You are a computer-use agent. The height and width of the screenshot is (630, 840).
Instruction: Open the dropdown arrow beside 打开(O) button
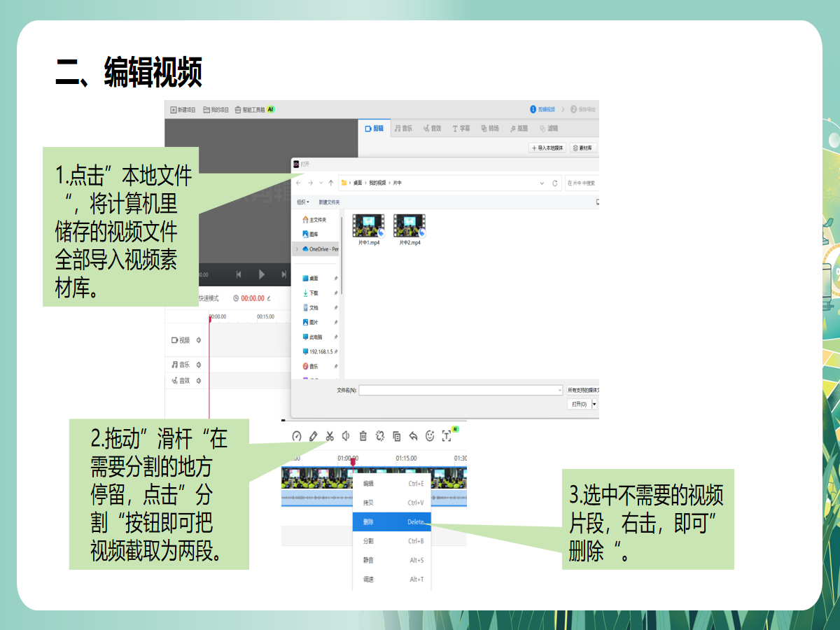click(594, 404)
